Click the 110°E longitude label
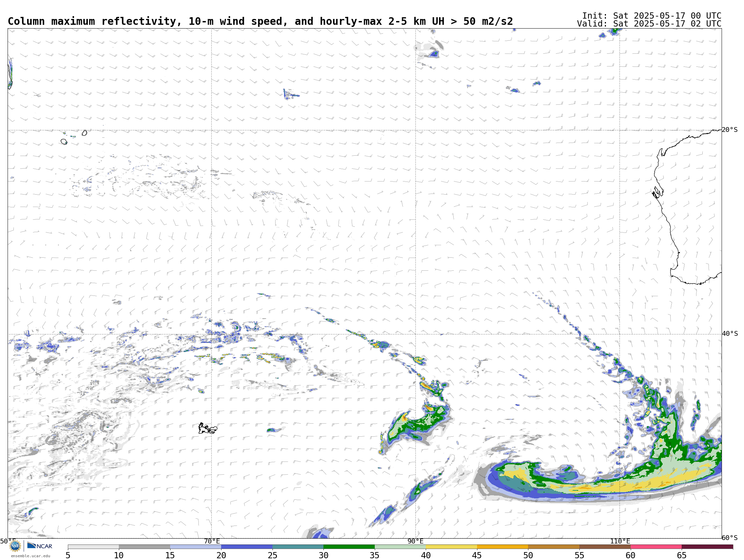744x560 pixels. coord(620,541)
